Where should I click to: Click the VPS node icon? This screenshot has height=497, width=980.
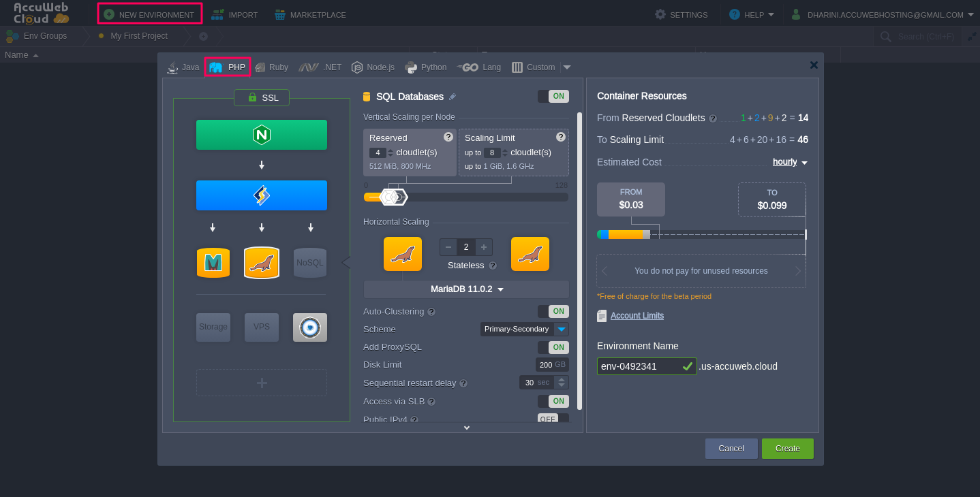click(261, 327)
